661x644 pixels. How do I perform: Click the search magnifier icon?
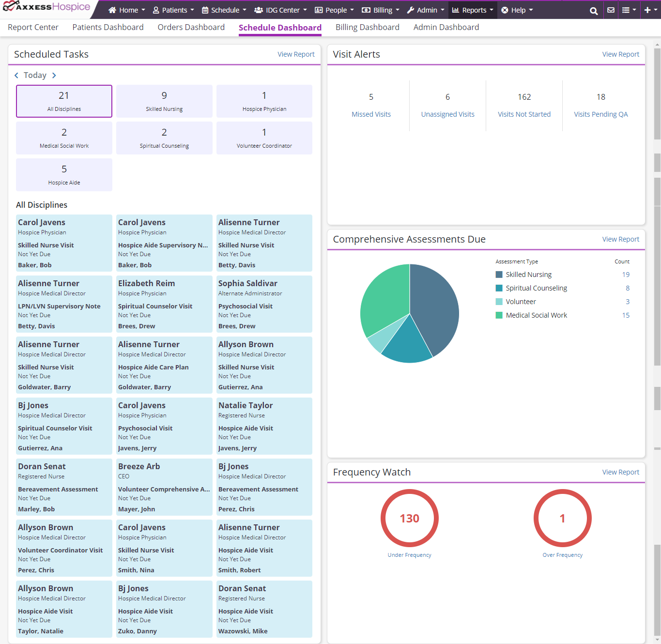pos(593,10)
